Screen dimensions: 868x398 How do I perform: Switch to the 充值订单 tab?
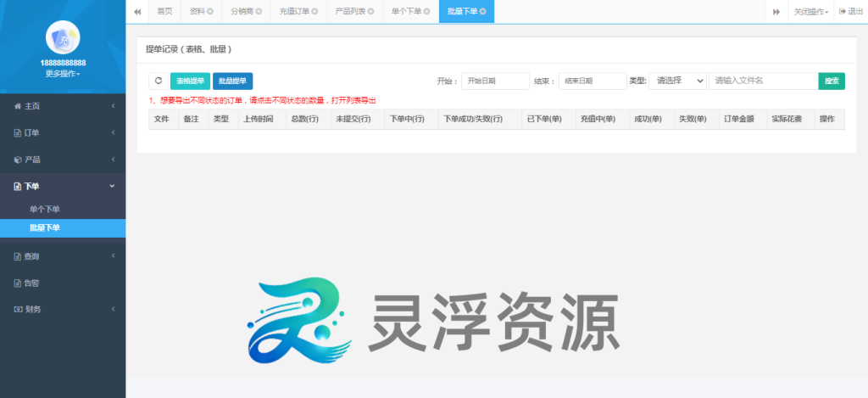click(294, 12)
